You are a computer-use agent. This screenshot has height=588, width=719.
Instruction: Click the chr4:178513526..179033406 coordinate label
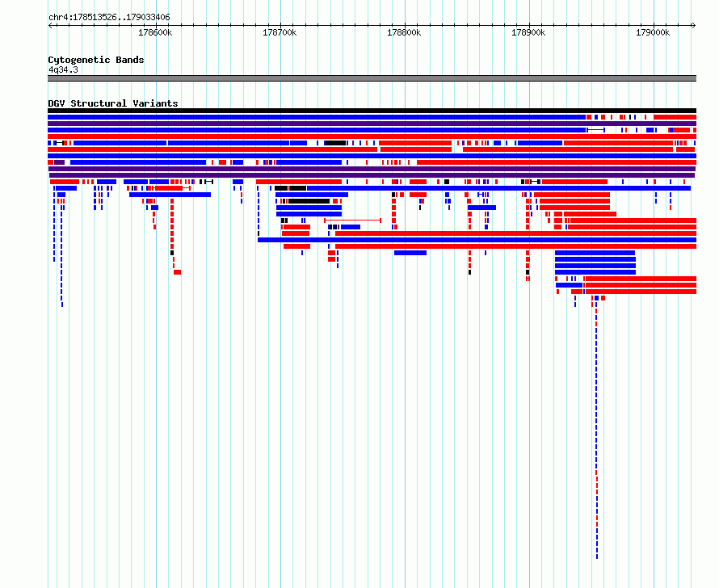click(x=109, y=18)
